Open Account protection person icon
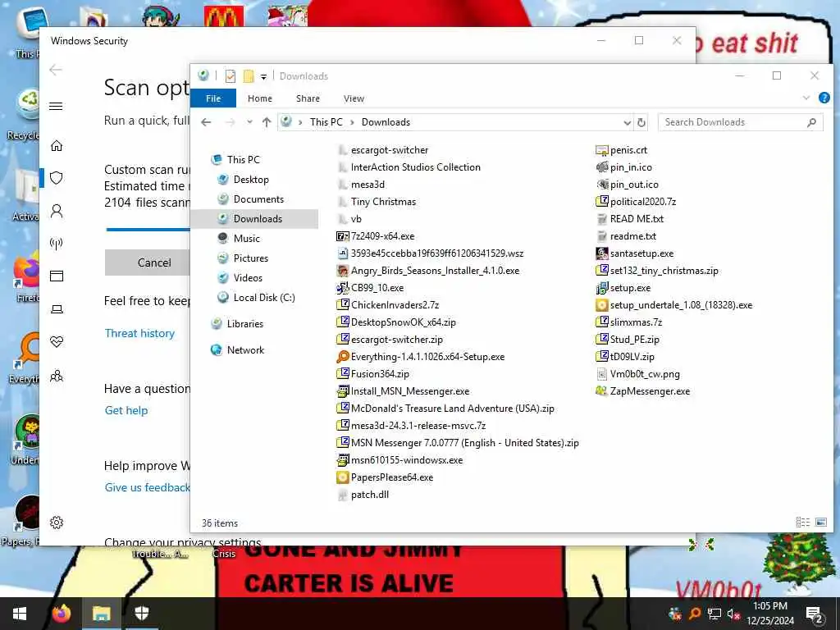840x630 pixels. pyautogui.click(x=57, y=211)
